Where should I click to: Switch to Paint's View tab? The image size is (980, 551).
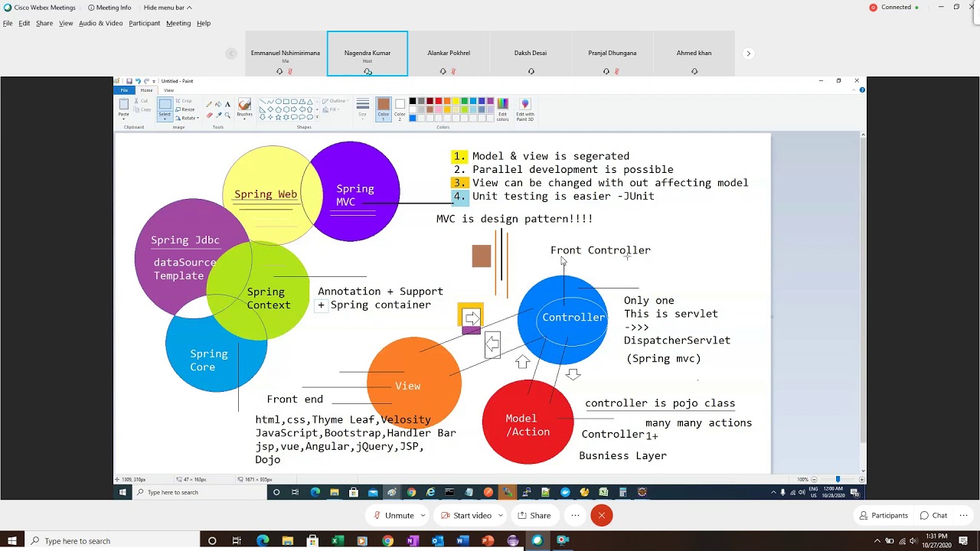168,90
